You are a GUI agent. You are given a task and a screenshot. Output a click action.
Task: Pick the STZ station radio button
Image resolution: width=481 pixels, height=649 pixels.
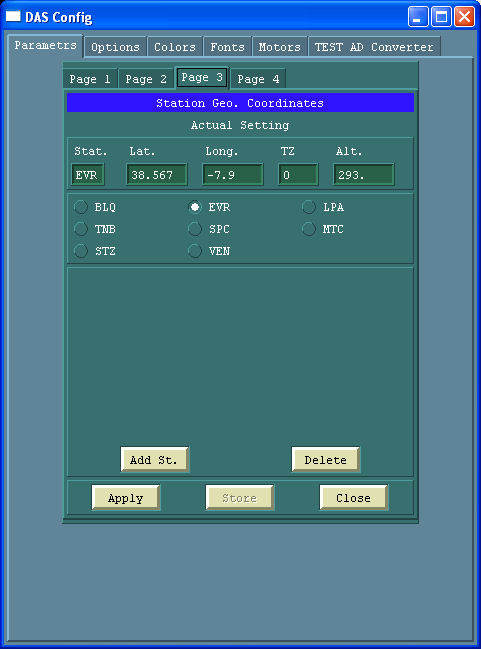(81, 251)
